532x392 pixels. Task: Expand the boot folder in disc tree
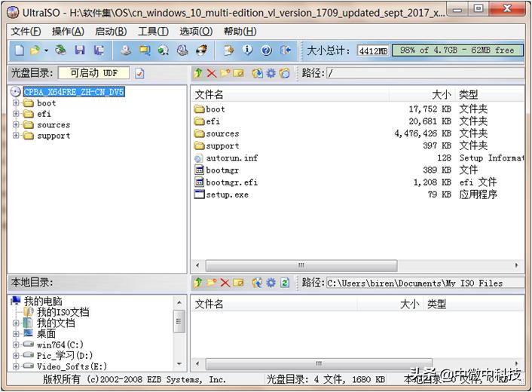click(16, 103)
